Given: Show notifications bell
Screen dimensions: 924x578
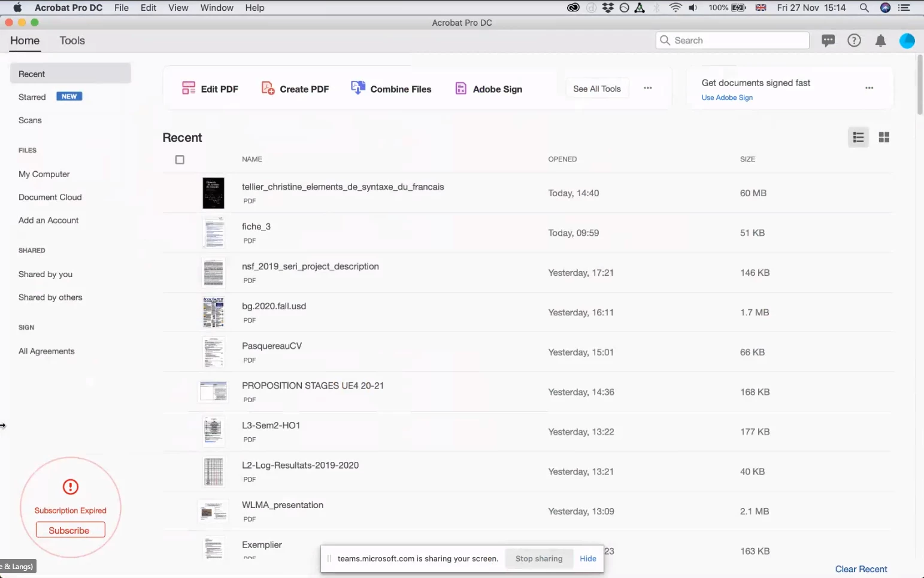Looking at the screenshot, I should (880, 41).
